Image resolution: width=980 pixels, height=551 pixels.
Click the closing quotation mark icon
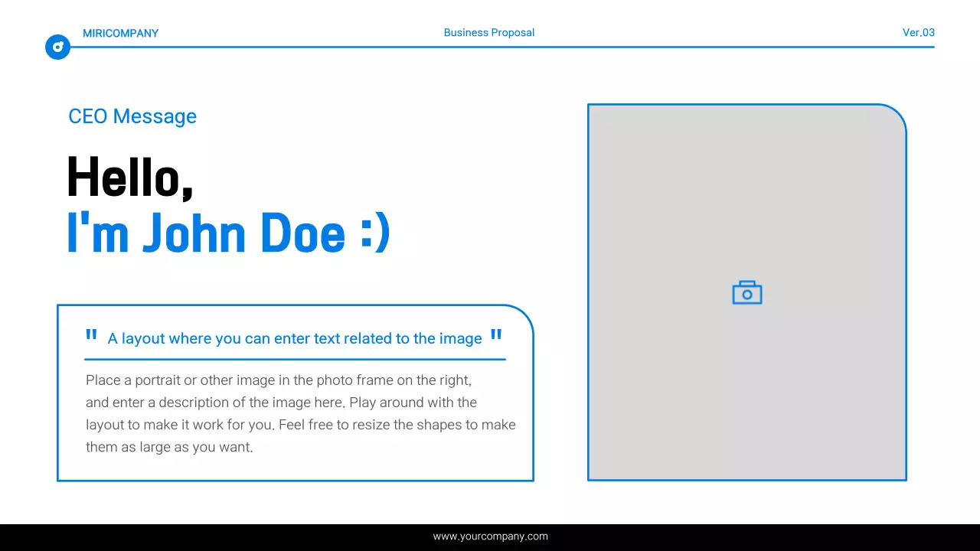(495, 334)
